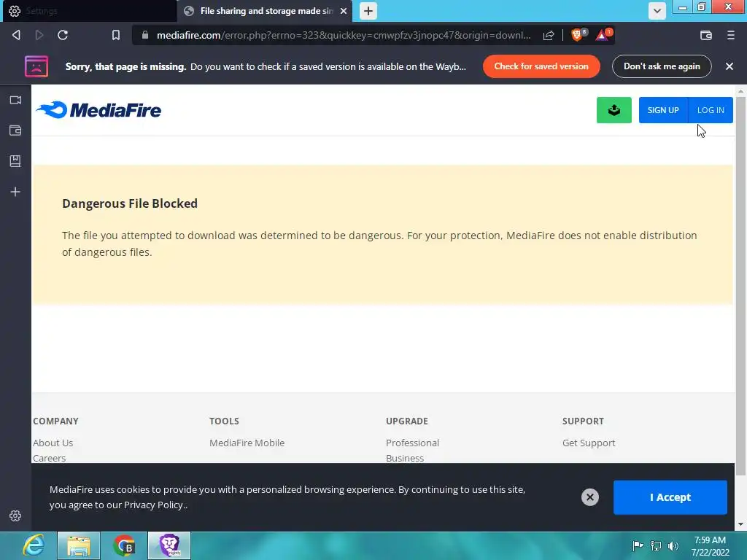
Task: Click the lock icon in the address bar
Action: point(145,35)
